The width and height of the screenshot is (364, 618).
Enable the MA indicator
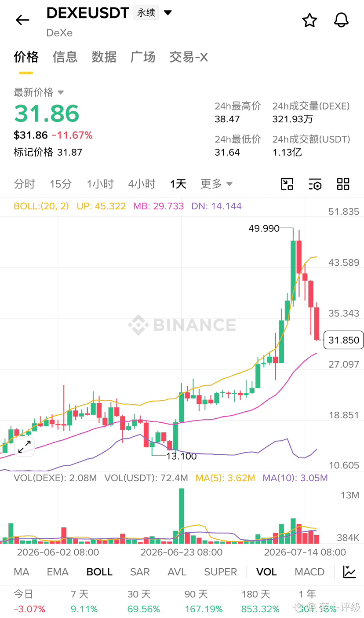pos(22,572)
